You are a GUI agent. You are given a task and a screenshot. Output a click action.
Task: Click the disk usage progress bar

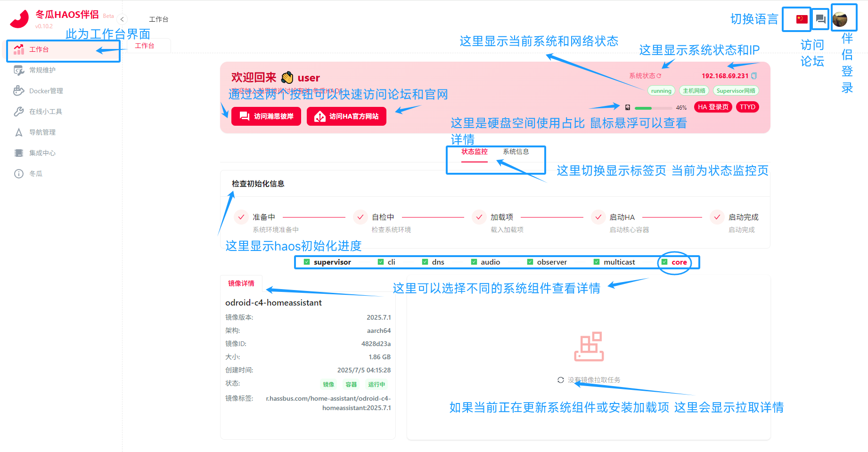653,108
